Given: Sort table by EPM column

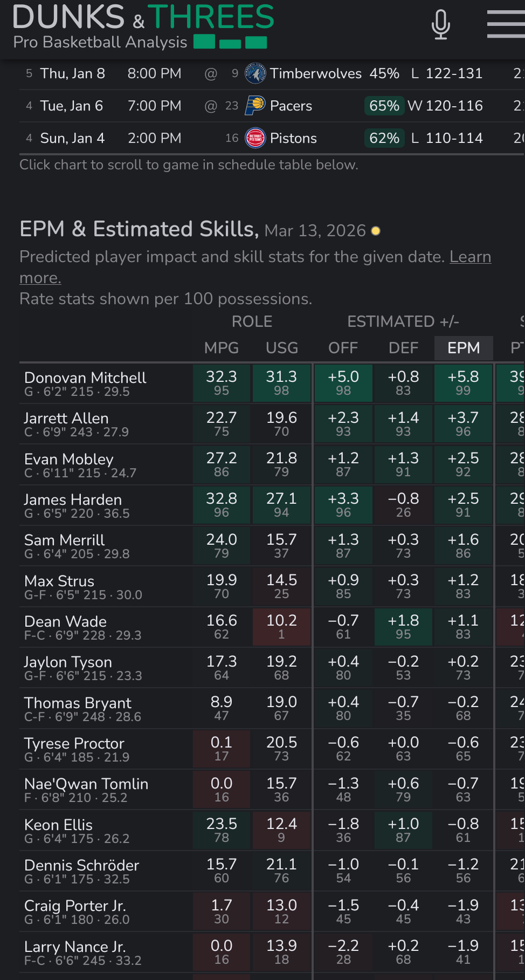Looking at the screenshot, I should 464,348.
